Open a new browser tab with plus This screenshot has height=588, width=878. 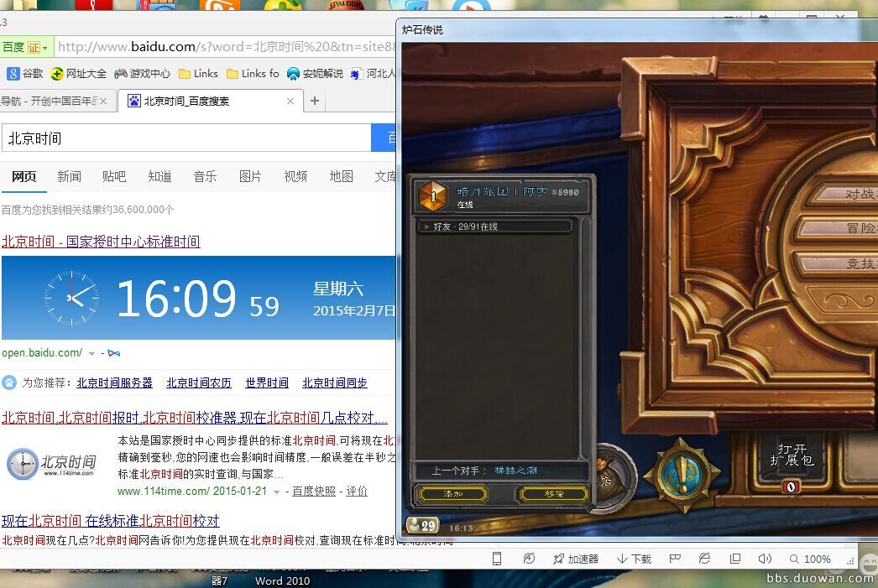click(x=315, y=101)
